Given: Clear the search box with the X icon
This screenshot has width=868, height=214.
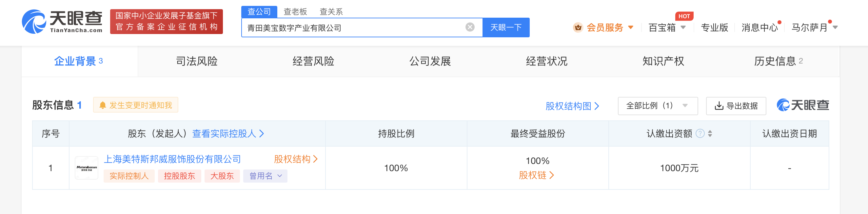Looking at the screenshot, I should [x=470, y=27].
